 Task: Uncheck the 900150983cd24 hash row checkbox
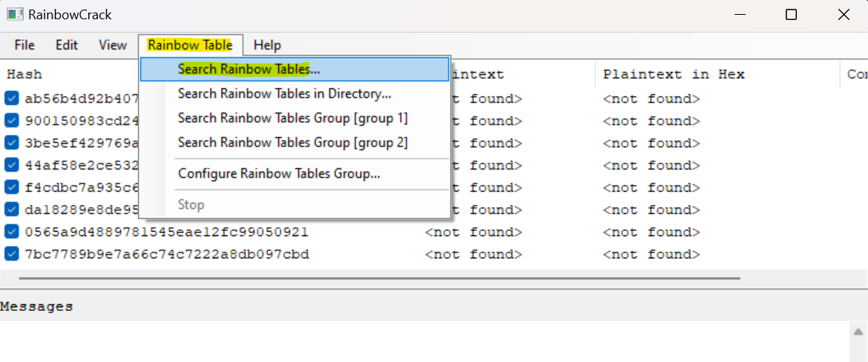pos(12,121)
